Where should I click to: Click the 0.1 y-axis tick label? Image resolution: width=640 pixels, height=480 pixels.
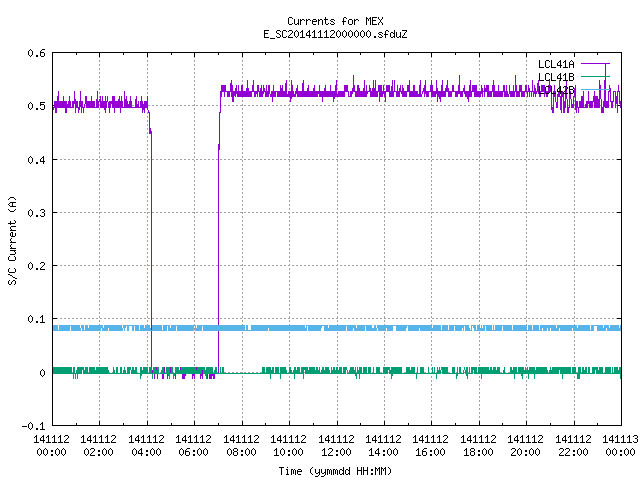point(36,319)
